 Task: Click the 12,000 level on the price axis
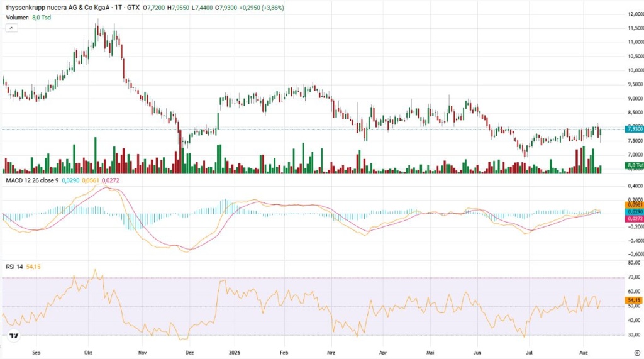tap(635, 14)
